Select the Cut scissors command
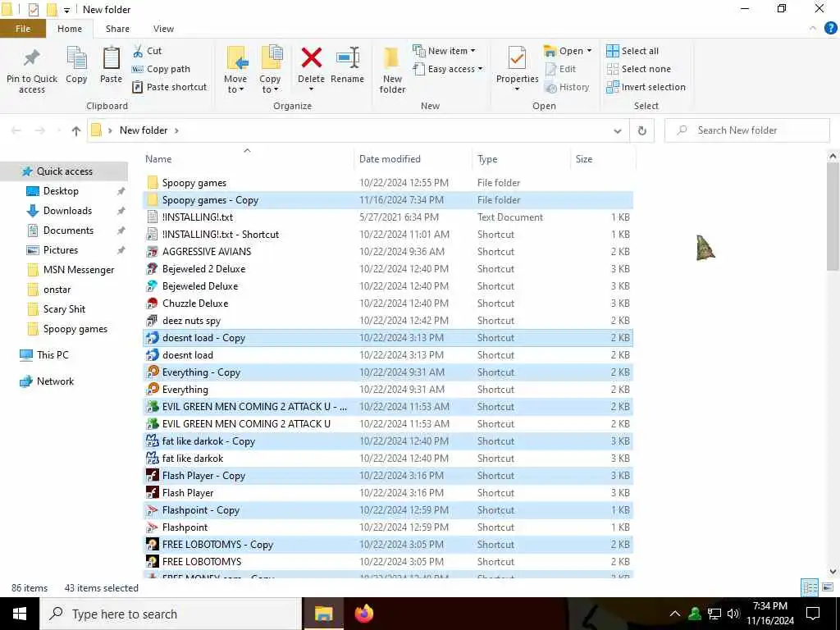This screenshot has width=840, height=630. coord(147,51)
